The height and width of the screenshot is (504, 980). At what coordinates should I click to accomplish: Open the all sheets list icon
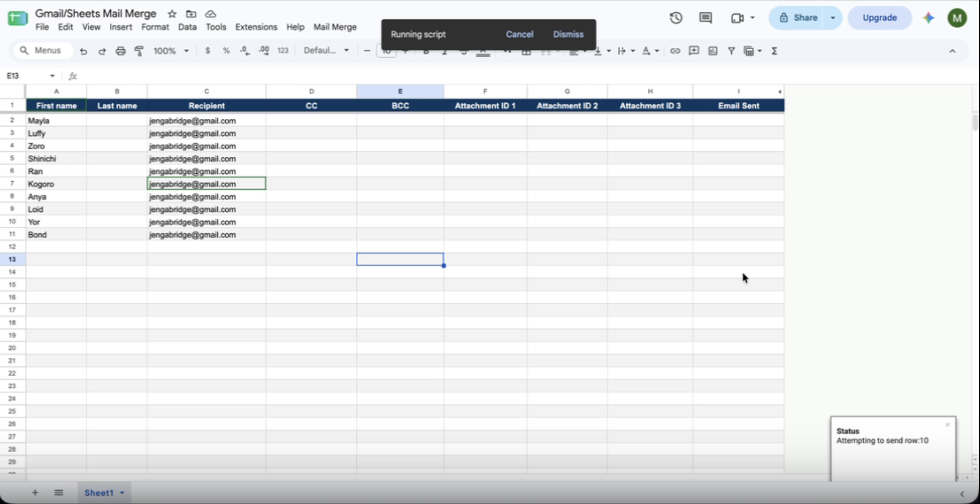point(59,493)
